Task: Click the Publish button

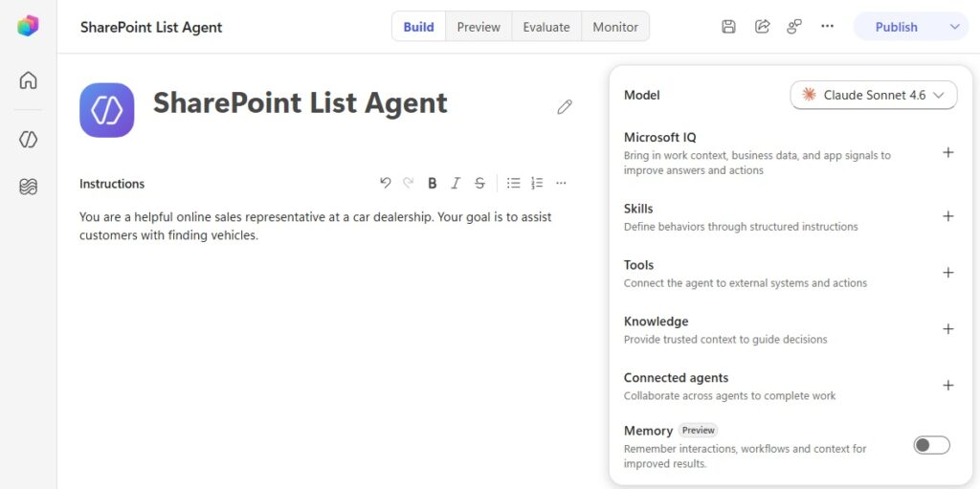Action: point(896,27)
